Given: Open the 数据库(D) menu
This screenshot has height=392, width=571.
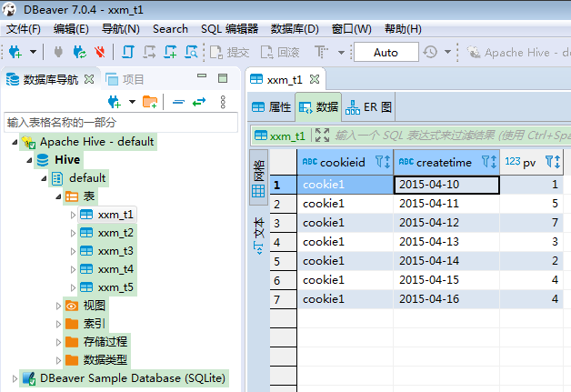Looking at the screenshot, I should [295, 29].
